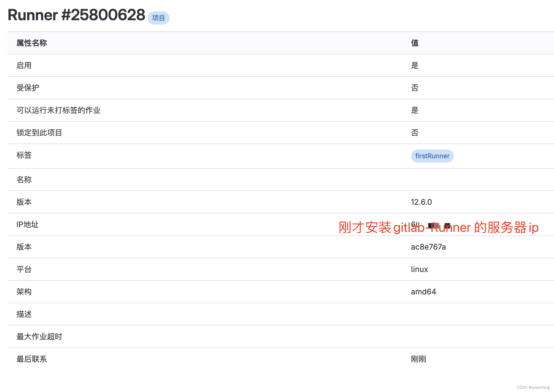Click the firstRunner tag badge
The width and height of the screenshot is (554, 392).
[x=432, y=156]
